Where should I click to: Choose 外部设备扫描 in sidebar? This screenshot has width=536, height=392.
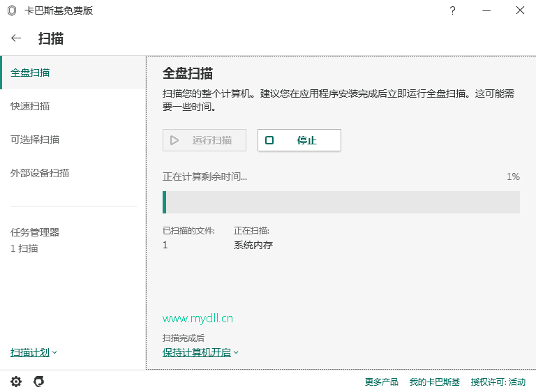(x=73, y=173)
